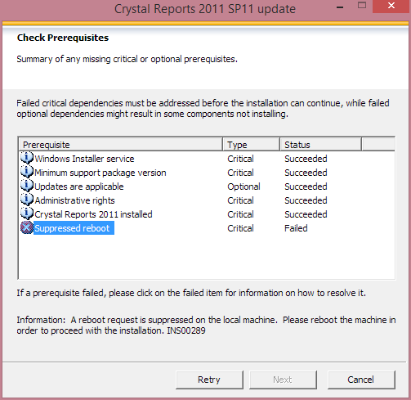Sort by the Type column header
The image size is (411, 400).
(251, 145)
